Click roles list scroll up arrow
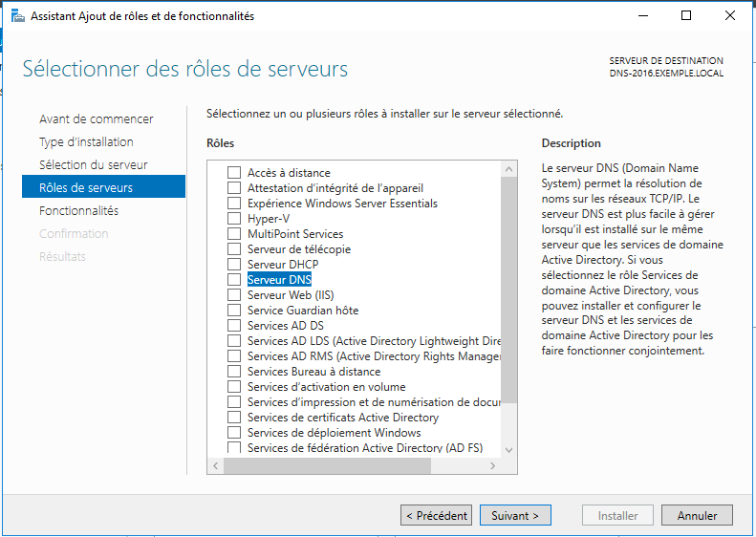The image size is (756, 537). pyautogui.click(x=508, y=169)
